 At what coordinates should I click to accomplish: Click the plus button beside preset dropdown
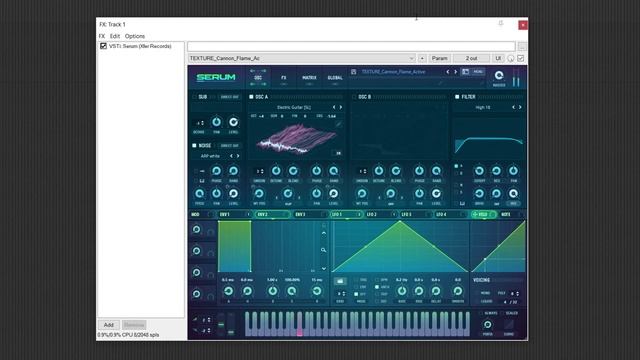(x=422, y=58)
